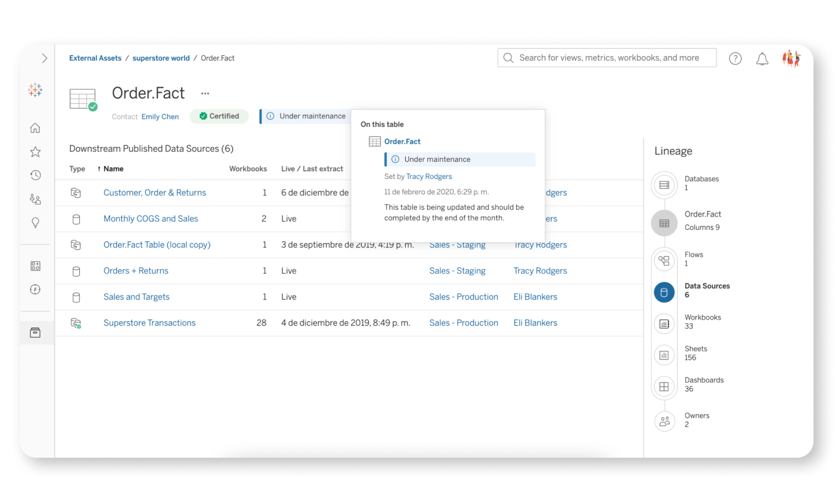Open Recents clock icon in sidebar
Viewport: 835px width, 504px height.
pyautogui.click(x=35, y=175)
